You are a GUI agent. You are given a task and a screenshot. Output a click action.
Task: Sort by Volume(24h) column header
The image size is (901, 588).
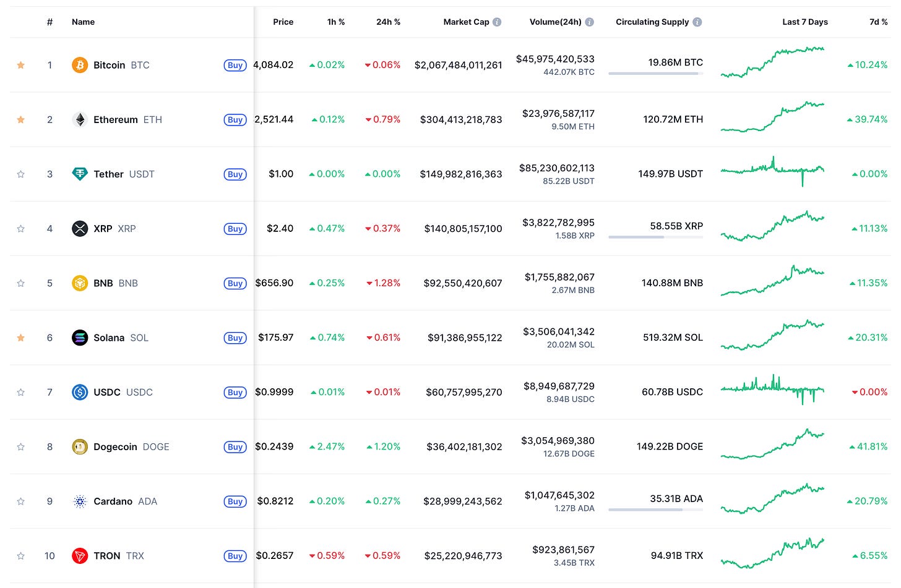point(555,22)
